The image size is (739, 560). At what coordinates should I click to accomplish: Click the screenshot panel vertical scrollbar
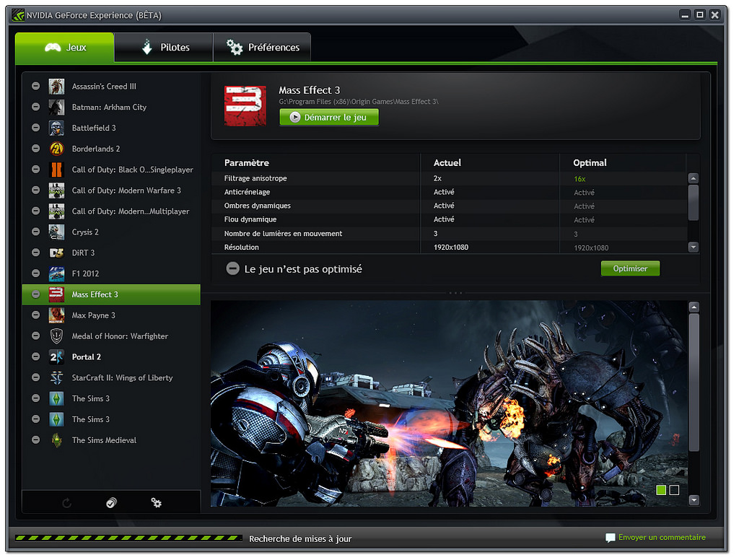(x=694, y=382)
